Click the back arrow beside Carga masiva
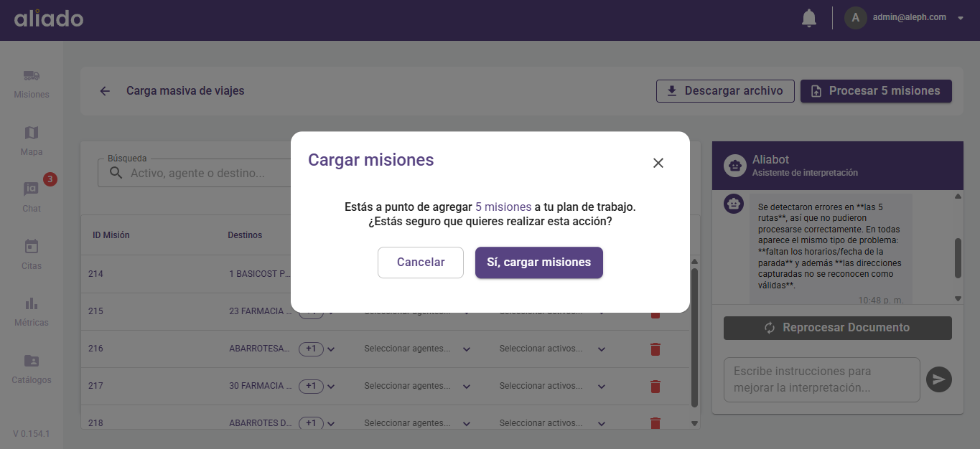This screenshot has width=980, height=449. 105,91
